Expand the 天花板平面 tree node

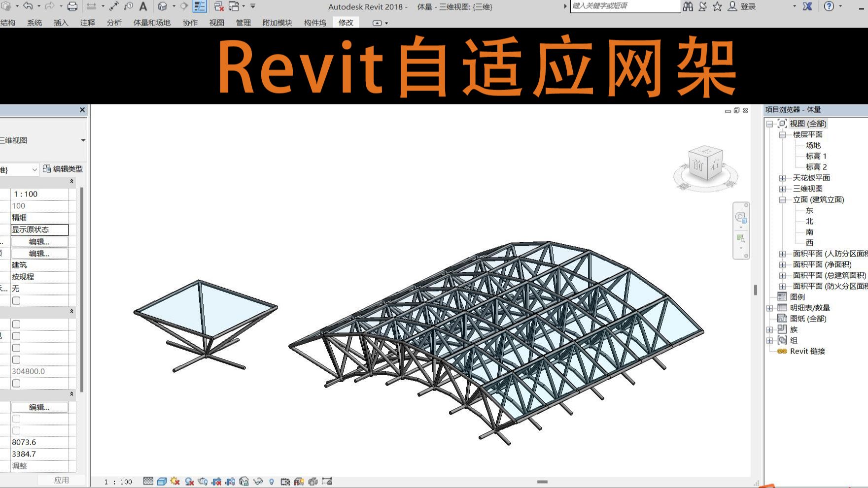click(782, 178)
